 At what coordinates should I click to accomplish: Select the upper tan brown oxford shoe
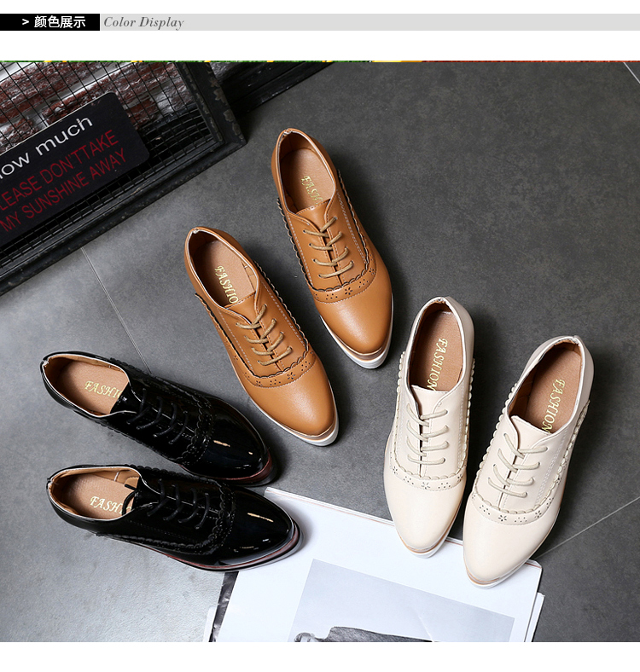click(x=335, y=241)
